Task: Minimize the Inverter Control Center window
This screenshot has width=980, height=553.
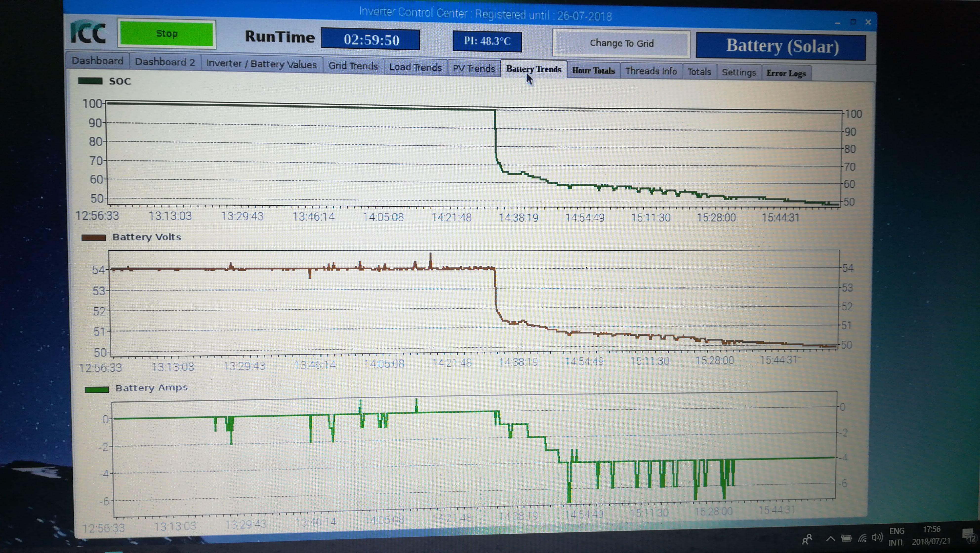Action: 837,23
